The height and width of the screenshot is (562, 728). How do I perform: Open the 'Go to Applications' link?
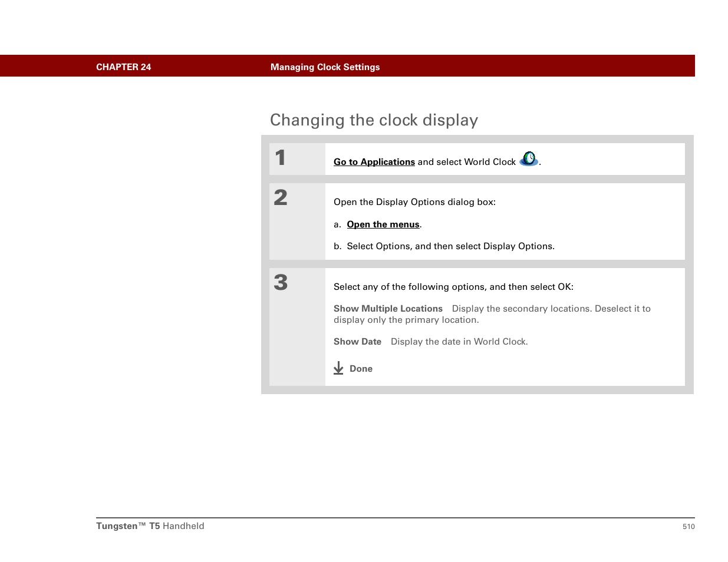374,162
